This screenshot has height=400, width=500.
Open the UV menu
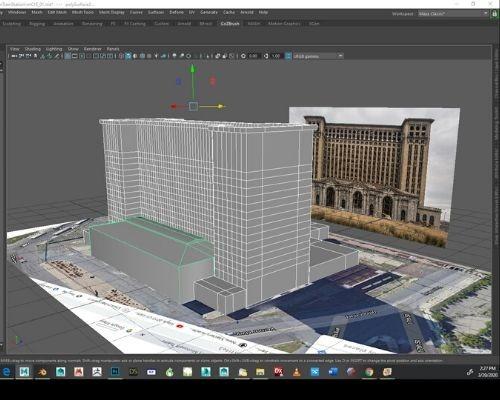(x=192, y=12)
